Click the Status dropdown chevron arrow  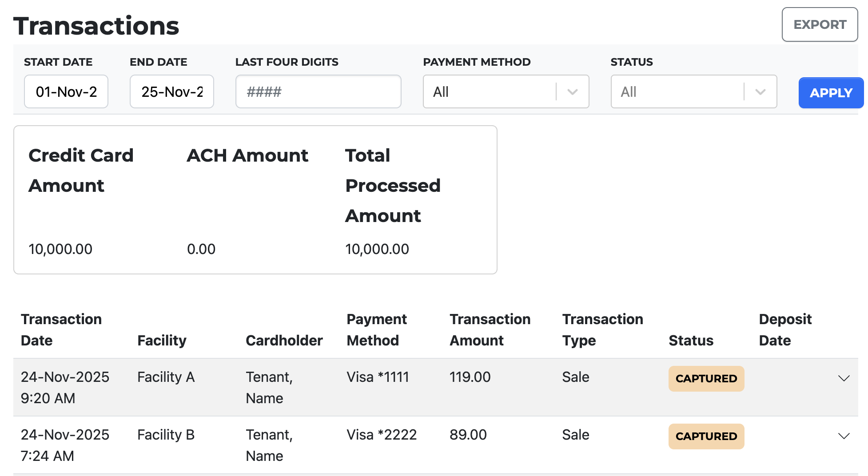(x=760, y=92)
